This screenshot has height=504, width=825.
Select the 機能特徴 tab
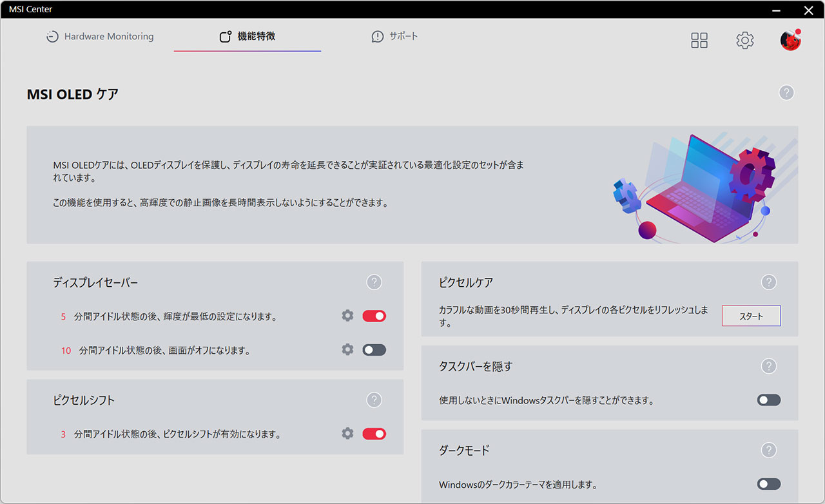(x=247, y=37)
